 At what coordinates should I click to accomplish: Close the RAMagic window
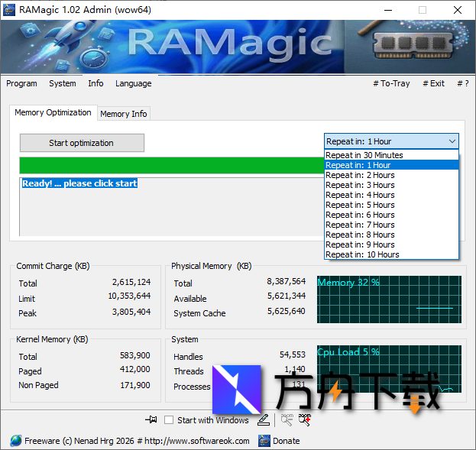[x=457, y=10]
